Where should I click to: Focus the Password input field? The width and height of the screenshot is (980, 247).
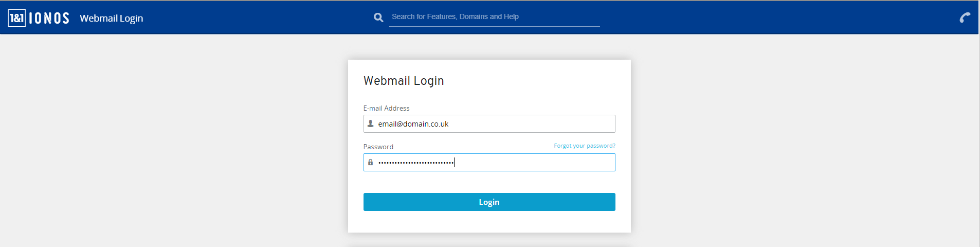pyautogui.click(x=489, y=162)
